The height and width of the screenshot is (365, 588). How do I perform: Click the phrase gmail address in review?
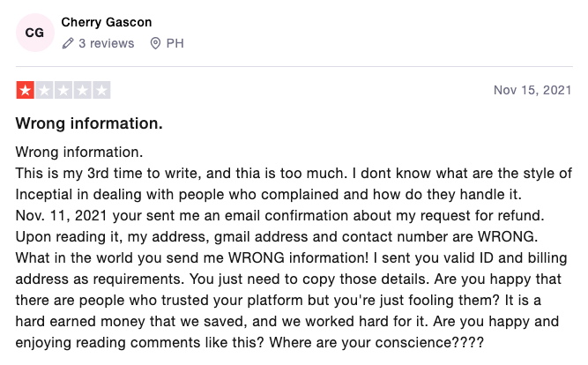tap(261, 237)
